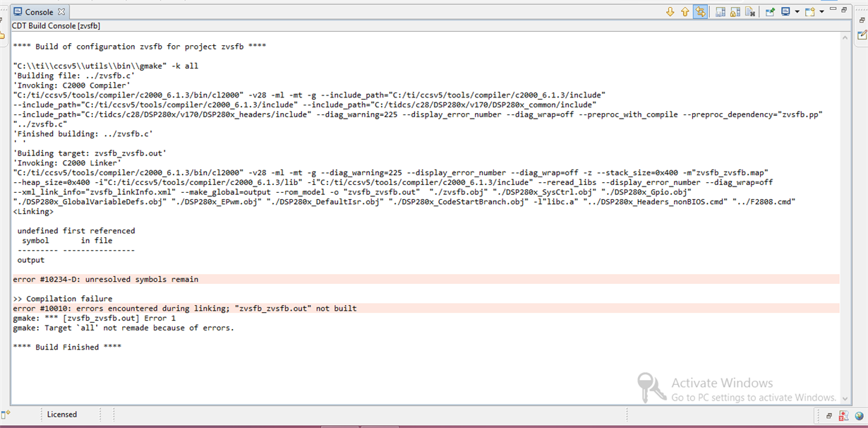
Task: Go to previous error with up arrow
Action: pos(685,12)
